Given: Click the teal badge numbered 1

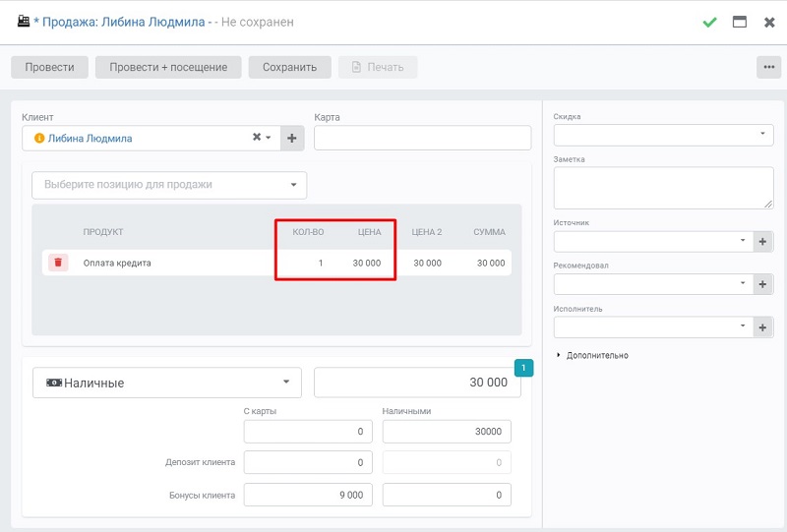Looking at the screenshot, I should click(523, 368).
